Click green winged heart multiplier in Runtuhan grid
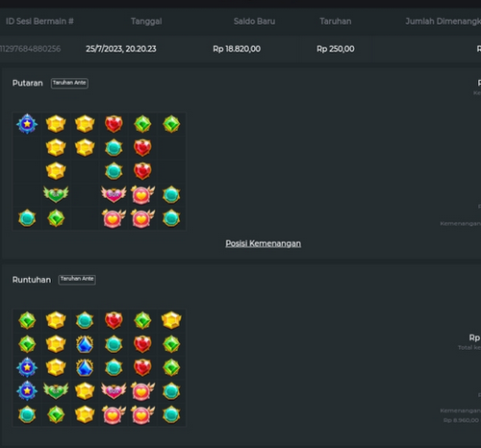Screen dimensions: 481x448 point(56,391)
